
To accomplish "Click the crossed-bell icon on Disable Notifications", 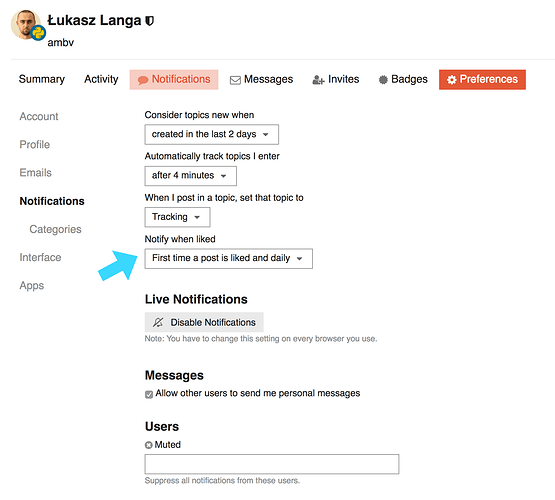I will (x=158, y=322).
